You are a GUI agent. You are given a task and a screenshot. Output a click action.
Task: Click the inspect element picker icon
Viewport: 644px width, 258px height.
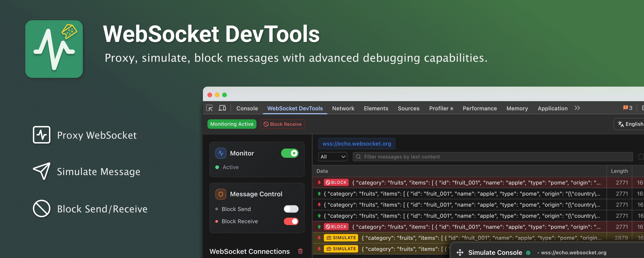pyautogui.click(x=209, y=108)
